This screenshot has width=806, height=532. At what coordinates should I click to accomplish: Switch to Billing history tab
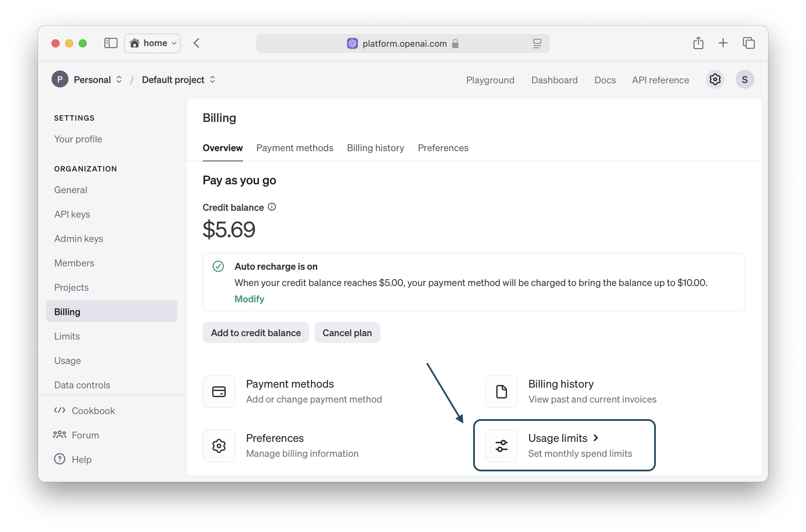click(x=376, y=148)
